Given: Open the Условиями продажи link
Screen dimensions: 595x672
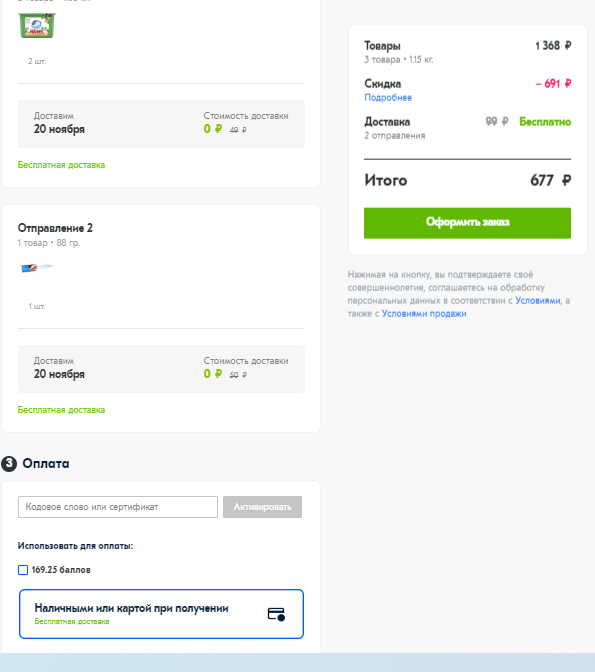Looking at the screenshot, I should coord(424,314).
